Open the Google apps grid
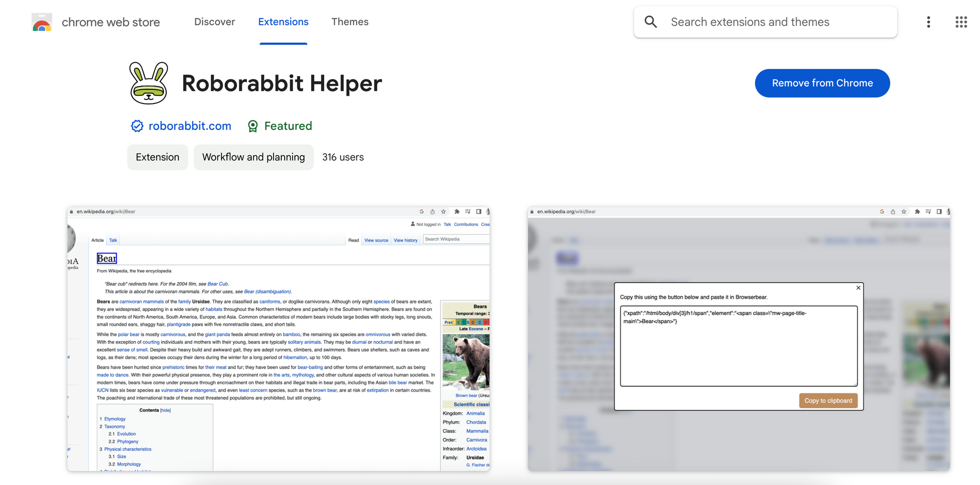Image resolution: width=980 pixels, height=485 pixels. point(961,22)
